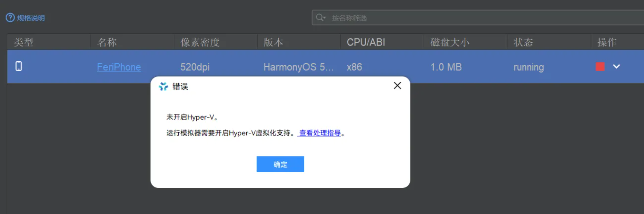Stop the running emulator with red square

click(600, 67)
